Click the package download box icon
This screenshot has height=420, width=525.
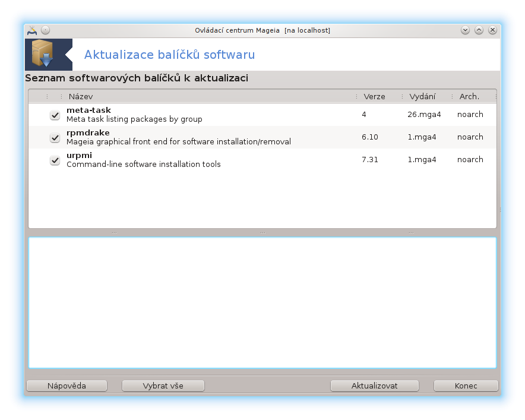(43, 54)
